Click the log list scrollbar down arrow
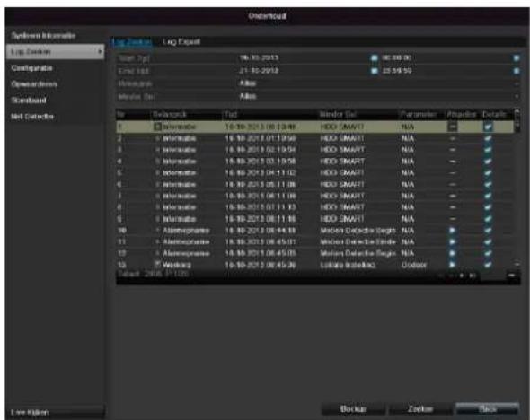This screenshot has width=530, height=420. click(x=517, y=264)
